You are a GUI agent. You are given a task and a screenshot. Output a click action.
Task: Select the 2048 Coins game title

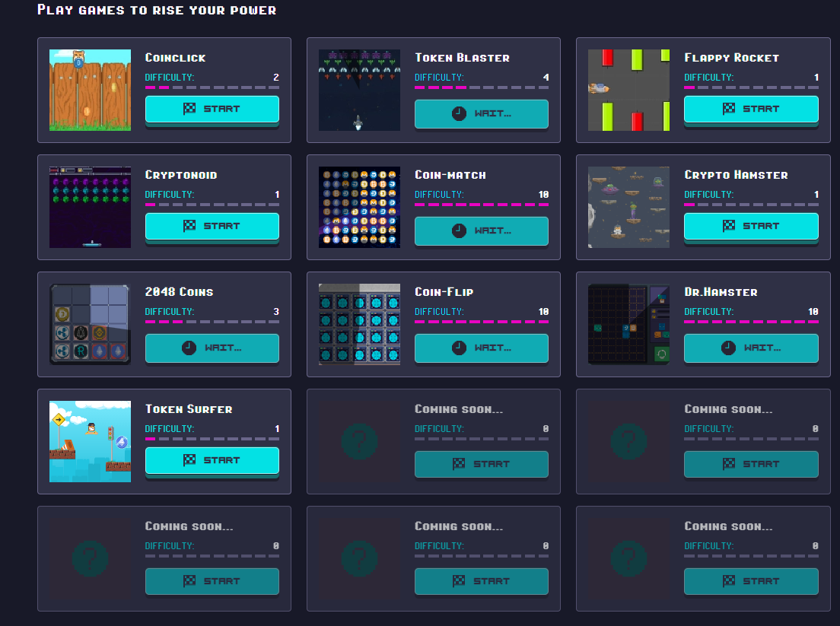[x=179, y=292]
